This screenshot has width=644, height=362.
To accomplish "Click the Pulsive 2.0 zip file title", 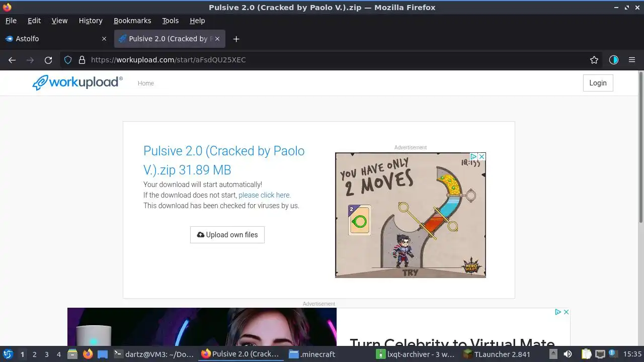I will (x=224, y=160).
